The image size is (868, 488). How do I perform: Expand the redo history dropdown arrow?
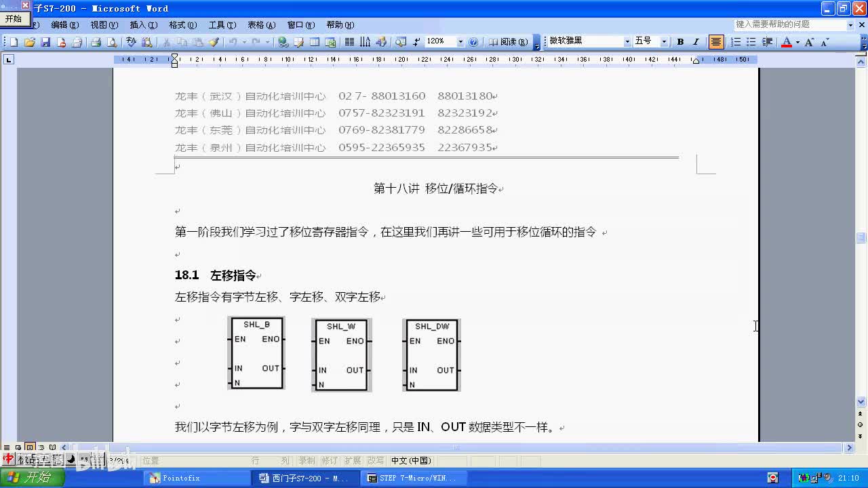pyautogui.click(x=267, y=42)
